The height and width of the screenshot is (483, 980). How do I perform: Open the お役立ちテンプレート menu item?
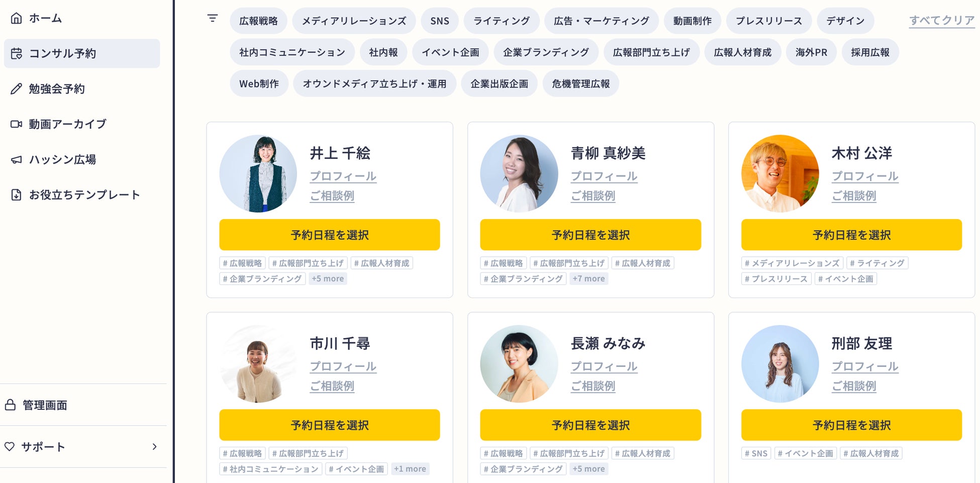pyautogui.click(x=84, y=195)
